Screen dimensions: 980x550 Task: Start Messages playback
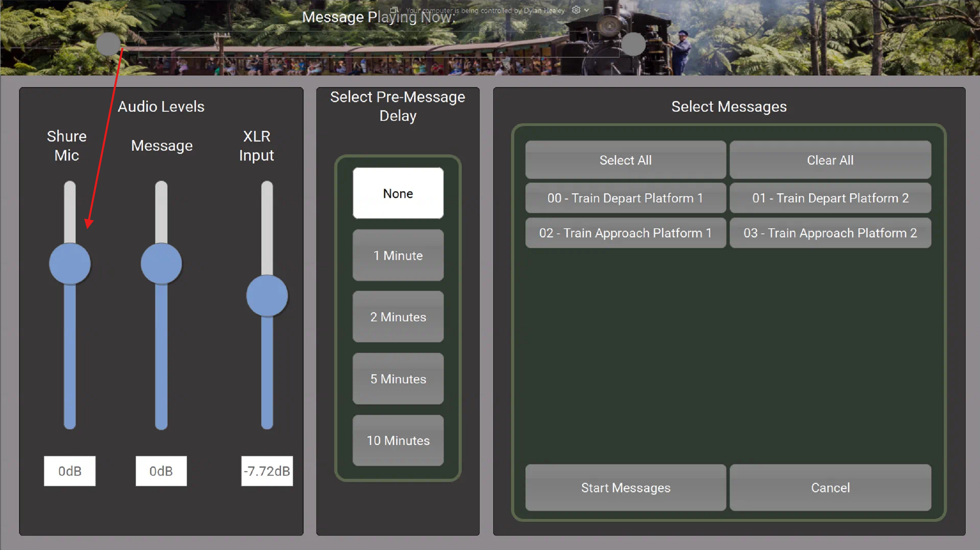click(x=626, y=488)
